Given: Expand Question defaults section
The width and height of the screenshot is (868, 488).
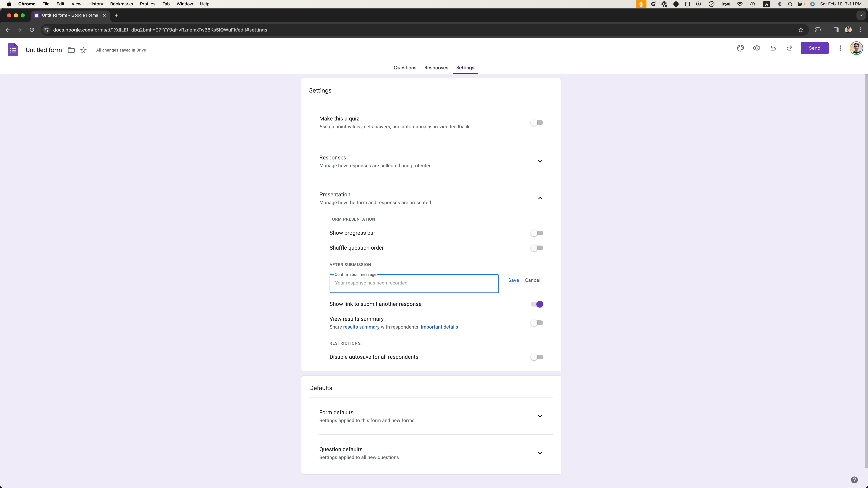Looking at the screenshot, I should [540, 453].
